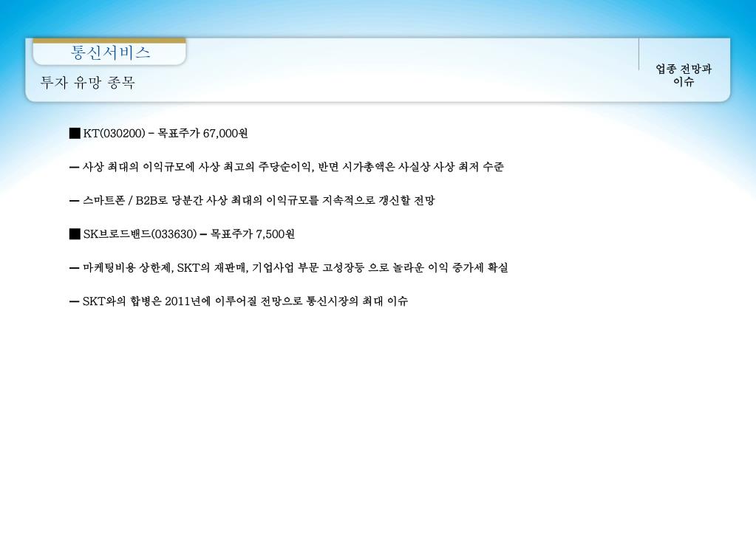Viewport: 756px width, 534px height.
Task: Select the SK브로드밴드(033630) 목표주가 7,500원 line
Action: [183, 233]
